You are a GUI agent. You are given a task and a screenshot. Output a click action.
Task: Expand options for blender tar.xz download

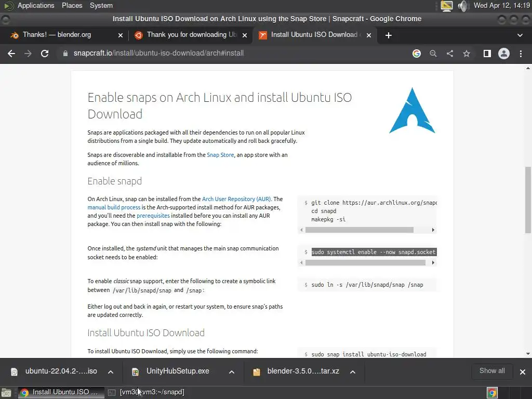click(353, 372)
